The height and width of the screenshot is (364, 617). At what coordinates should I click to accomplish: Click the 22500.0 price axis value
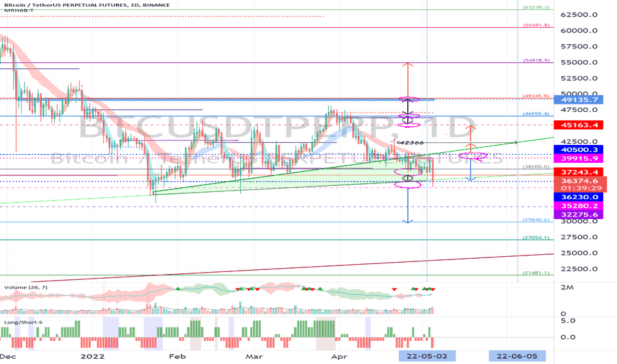point(579,269)
